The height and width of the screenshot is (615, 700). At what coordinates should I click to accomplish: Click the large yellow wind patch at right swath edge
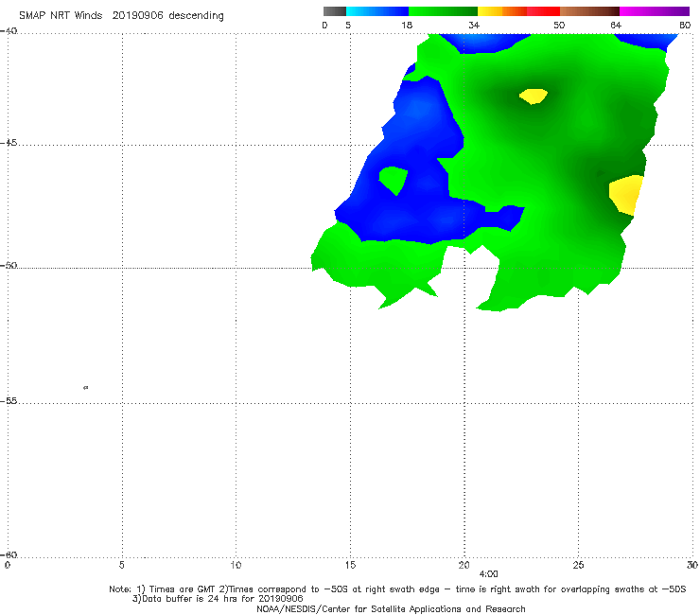pyautogui.click(x=626, y=195)
